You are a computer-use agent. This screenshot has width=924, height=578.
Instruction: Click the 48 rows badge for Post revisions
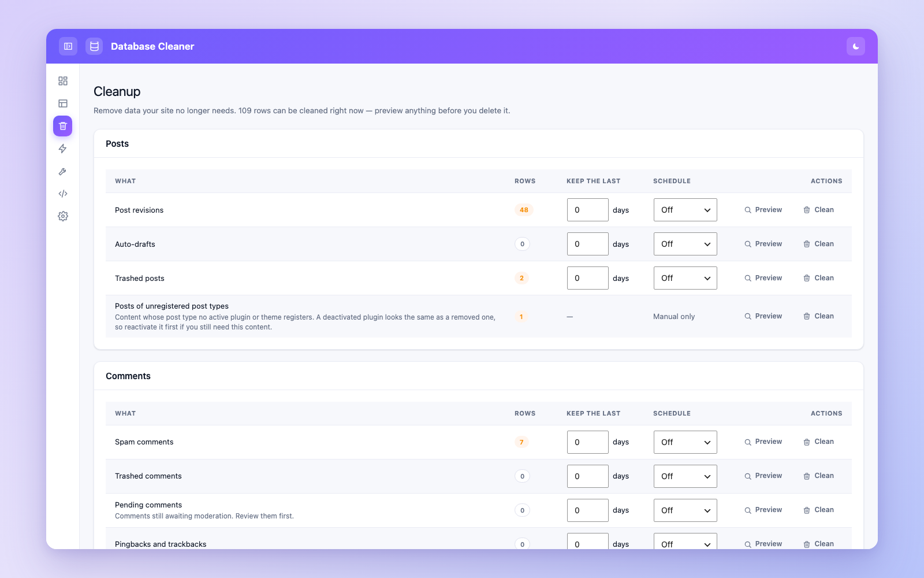(524, 210)
